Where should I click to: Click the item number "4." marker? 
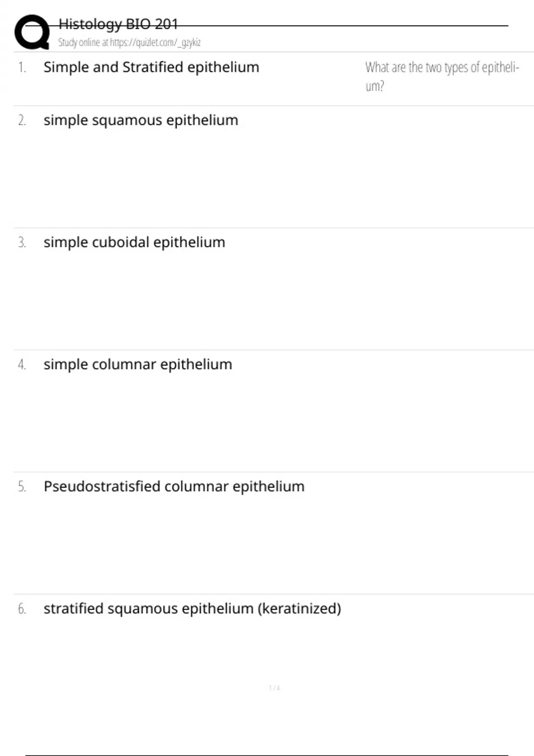(x=22, y=365)
